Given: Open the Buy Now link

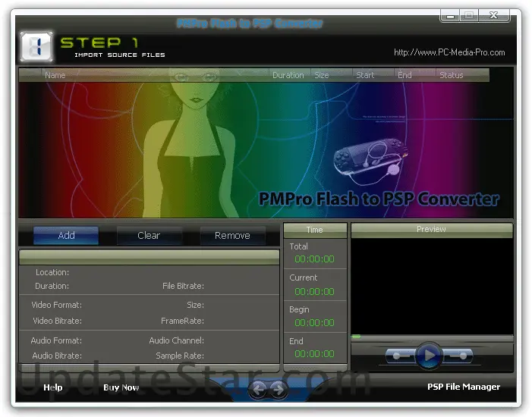Looking at the screenshot, I should point(121,387).
